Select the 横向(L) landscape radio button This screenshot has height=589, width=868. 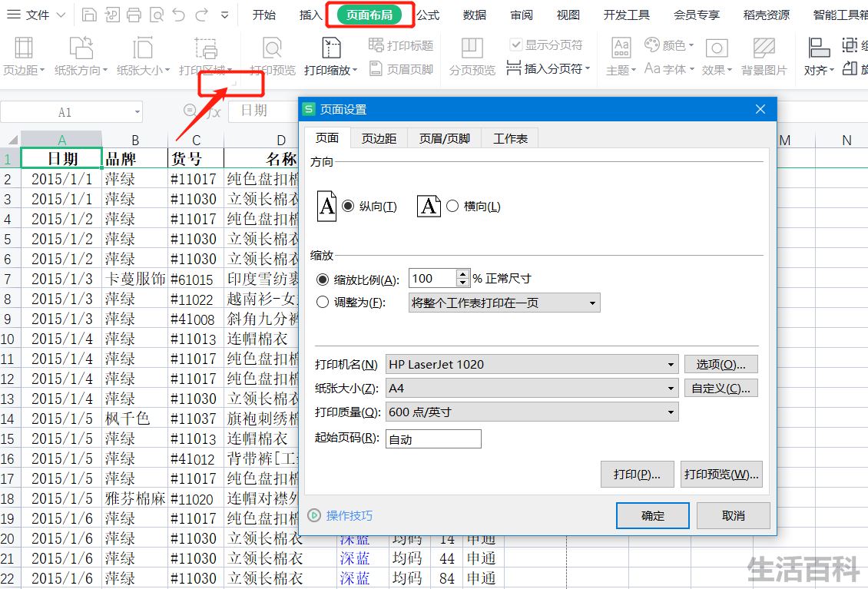[452, 206]
